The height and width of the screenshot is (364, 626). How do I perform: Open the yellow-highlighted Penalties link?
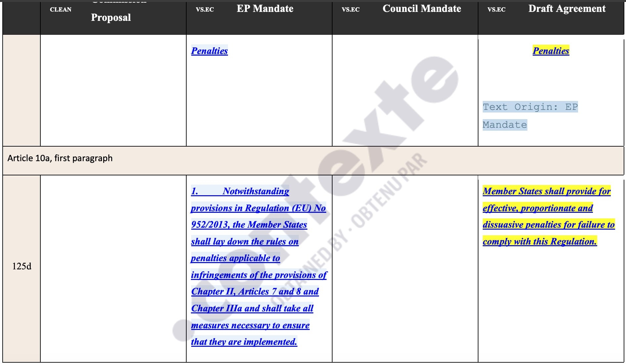coord(551,51)
